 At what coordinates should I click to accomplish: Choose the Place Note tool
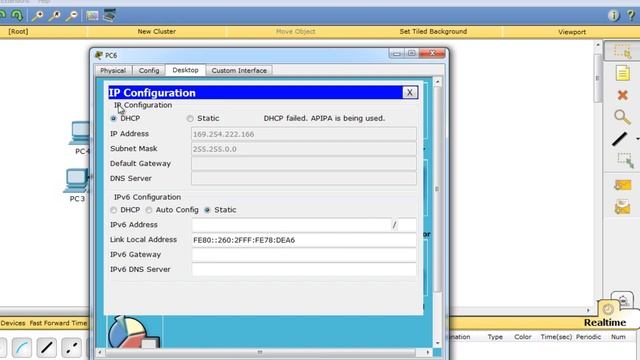(622, 73)
